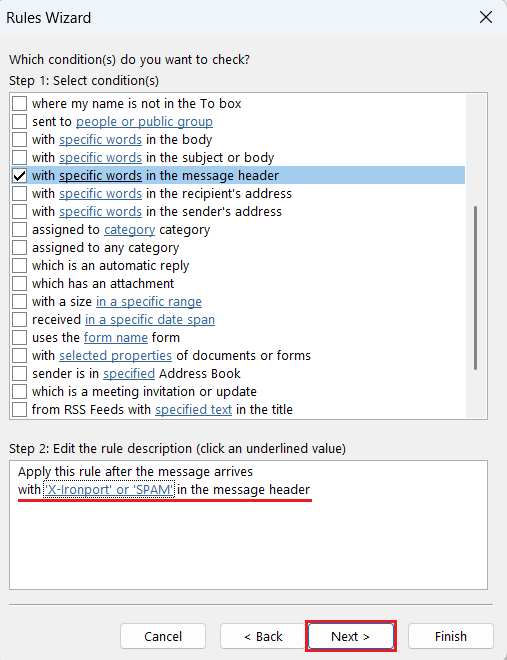Click 'specified text' link for RSS Feeds
507x660 pixels.
[x=194, y=410]
